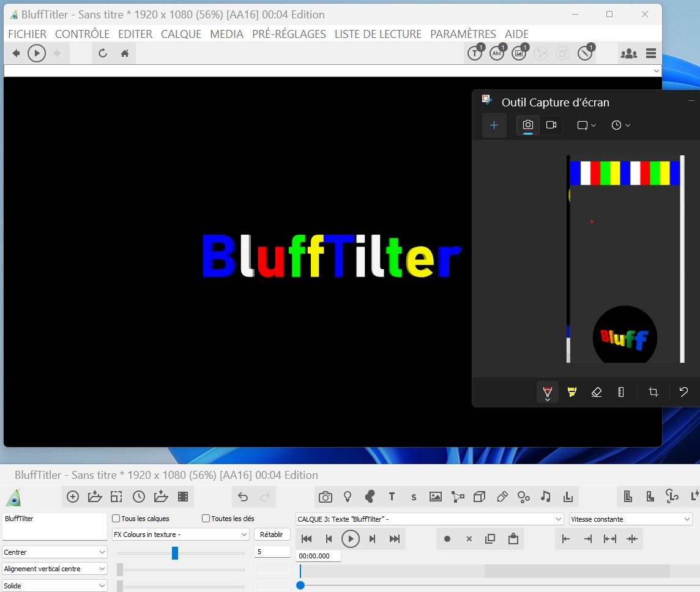Open the CONTRÔLE menu
This screenshot has height=592, width=700.
pos(82,34)
